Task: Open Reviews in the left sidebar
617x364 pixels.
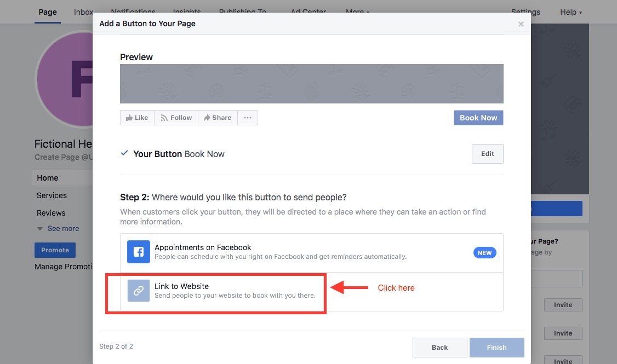Action: pyautogui.click(x=51, y=213)
